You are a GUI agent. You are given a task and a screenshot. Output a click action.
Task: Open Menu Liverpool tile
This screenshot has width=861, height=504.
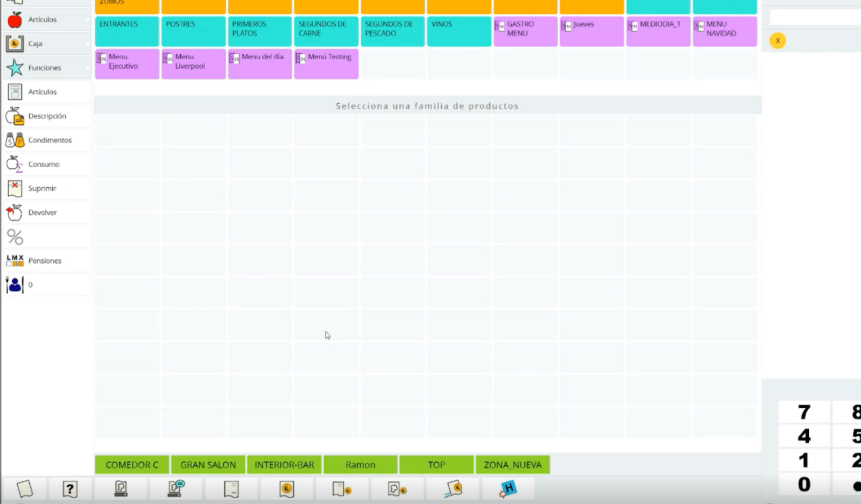[194, 64]
